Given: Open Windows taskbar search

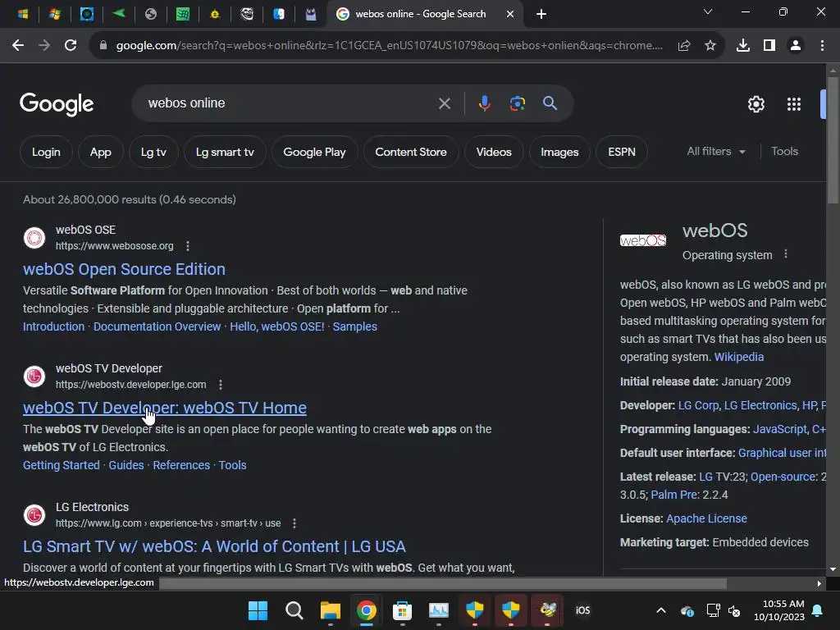Looking at the screenshot, I should 294,610.
